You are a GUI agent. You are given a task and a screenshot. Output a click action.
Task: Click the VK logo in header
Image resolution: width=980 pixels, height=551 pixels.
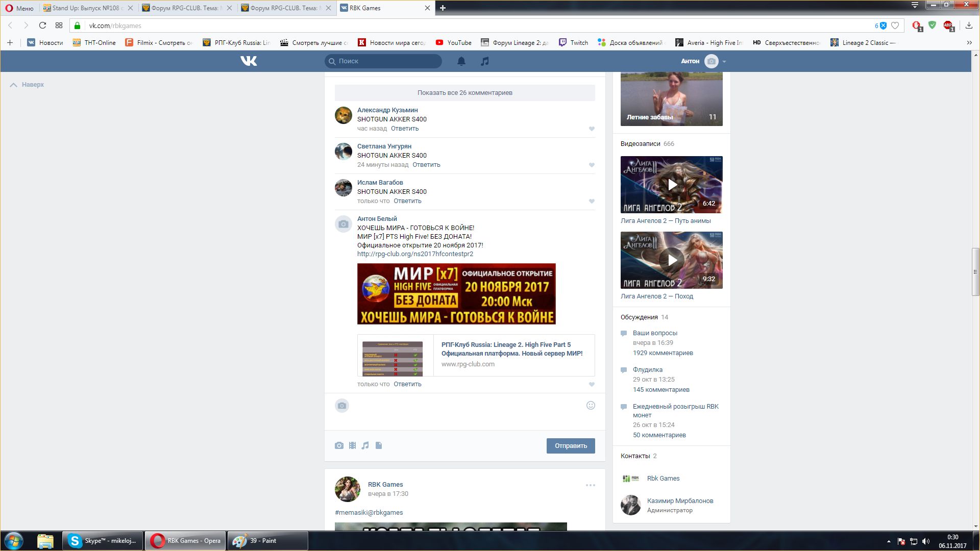[x=249, y=61]
